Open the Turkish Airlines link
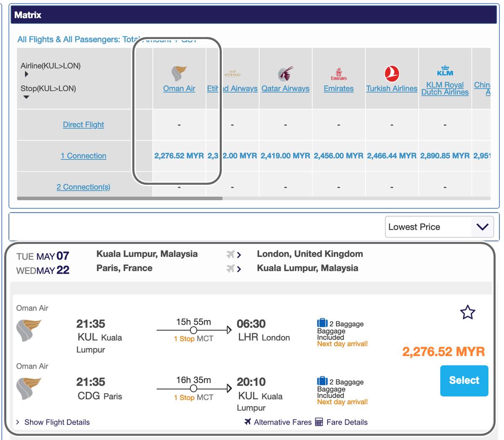Screen dimensions: 504x440 tap(392, 89)
